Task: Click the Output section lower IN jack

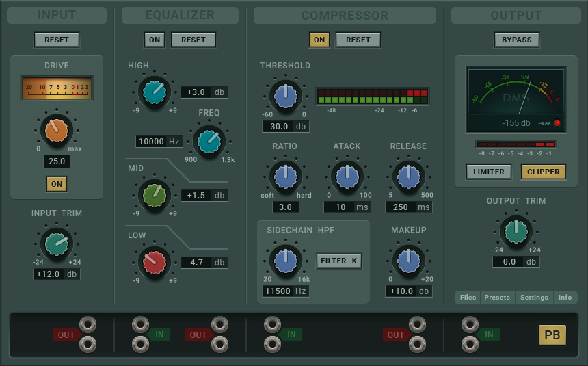Action: [470, 344]
